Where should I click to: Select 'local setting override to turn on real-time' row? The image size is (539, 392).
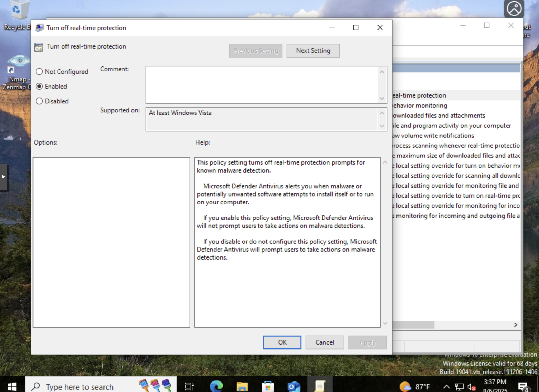point(456,196)
